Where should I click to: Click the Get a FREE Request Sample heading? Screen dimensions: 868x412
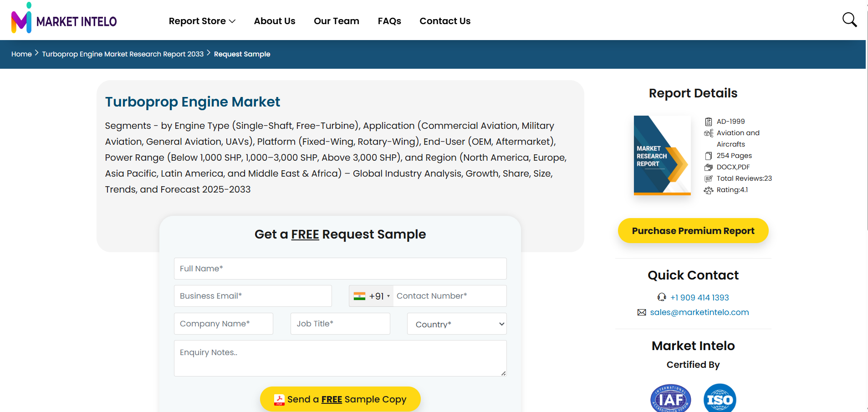(340, 234)
